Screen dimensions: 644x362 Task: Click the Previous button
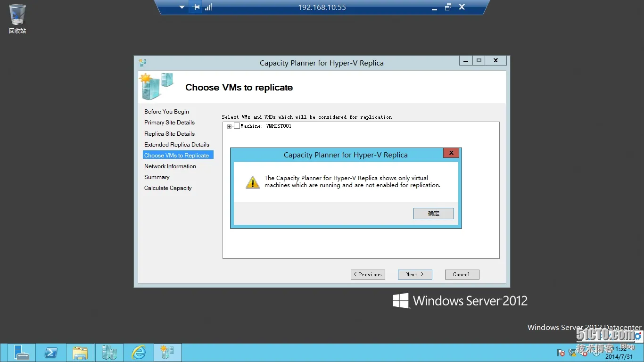[x=368, y=274]
